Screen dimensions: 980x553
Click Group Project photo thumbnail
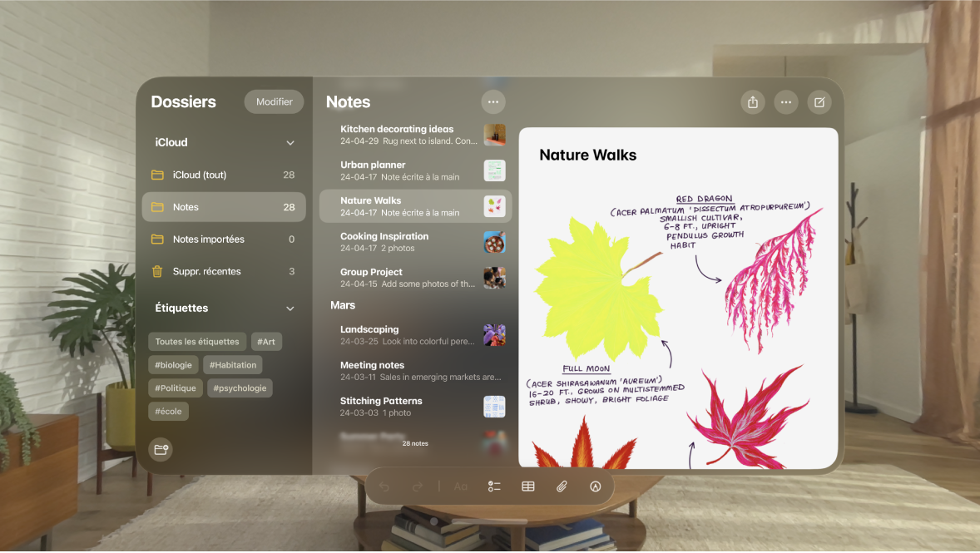pos(494,278)
